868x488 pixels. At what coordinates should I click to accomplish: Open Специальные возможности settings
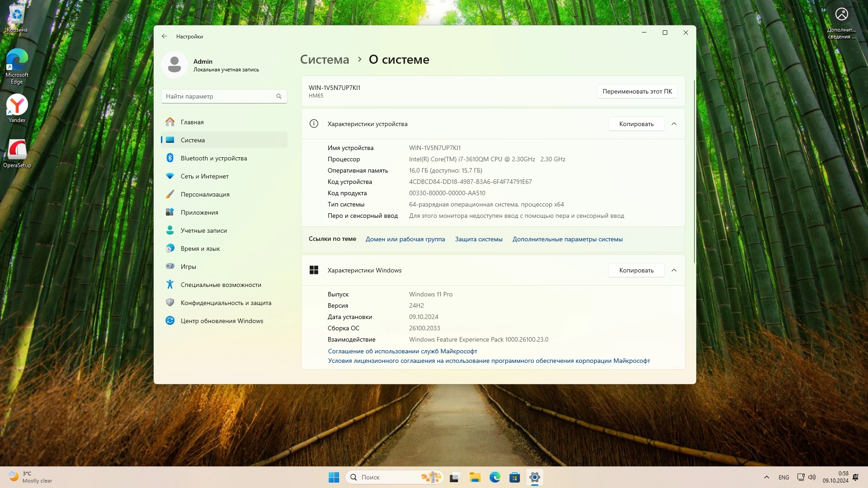pyautogui.click(x=221, y=285)
